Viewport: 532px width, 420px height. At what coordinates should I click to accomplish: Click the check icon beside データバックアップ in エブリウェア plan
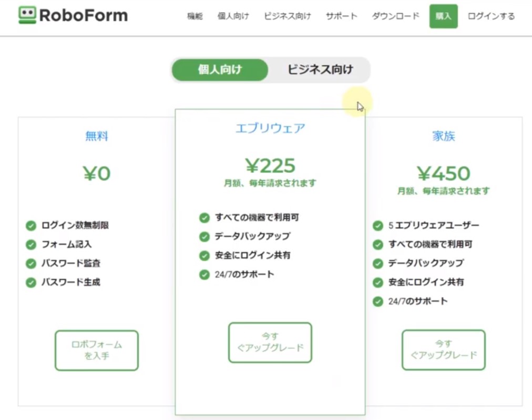(x=204, y=236)
